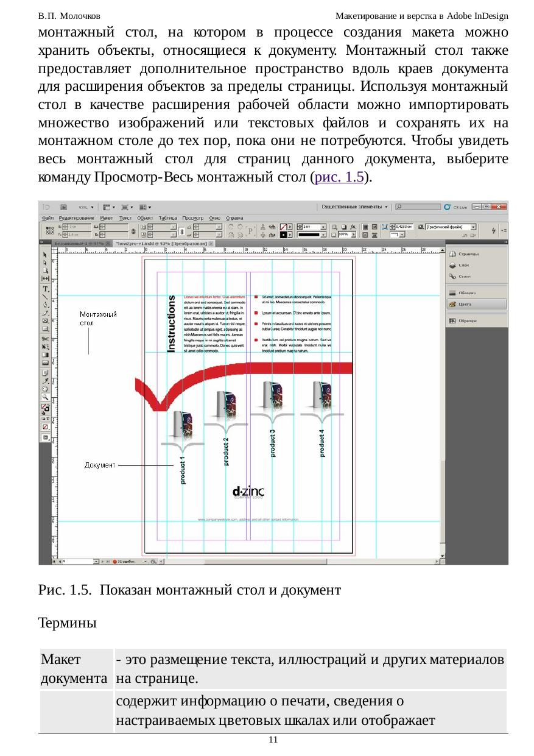Click the reference point locator grid
The width and height of the screenshot is (534, 756).
[x=50, y=230]
